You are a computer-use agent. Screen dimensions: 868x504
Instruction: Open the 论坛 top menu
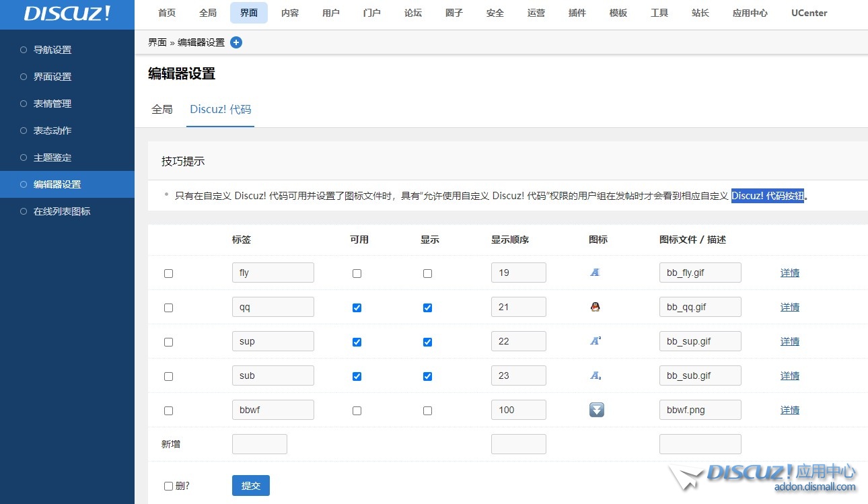(413, 13)
